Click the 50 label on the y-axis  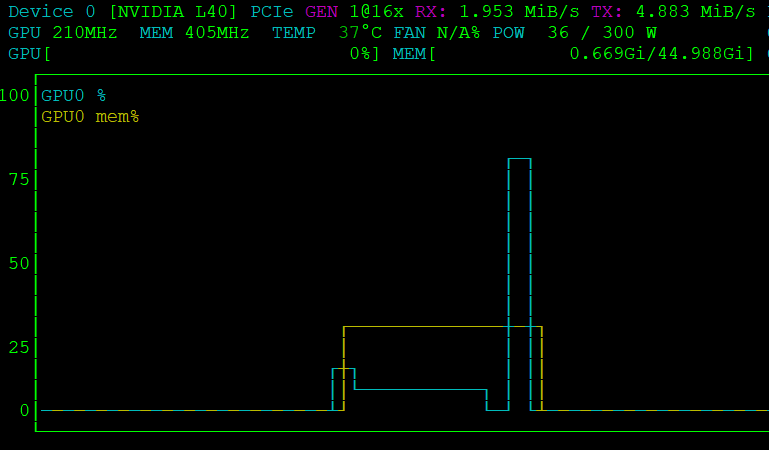(19, 264)
